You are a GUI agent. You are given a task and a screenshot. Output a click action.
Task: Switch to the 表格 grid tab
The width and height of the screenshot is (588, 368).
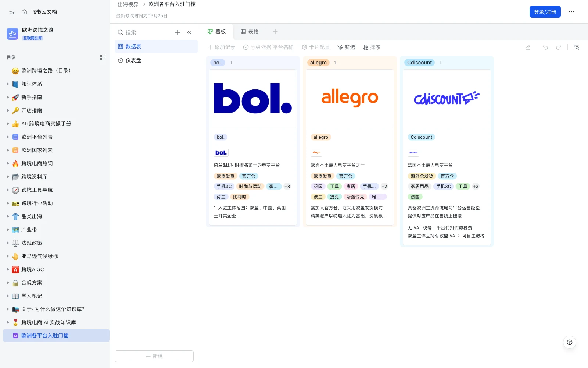click(250, 32)
